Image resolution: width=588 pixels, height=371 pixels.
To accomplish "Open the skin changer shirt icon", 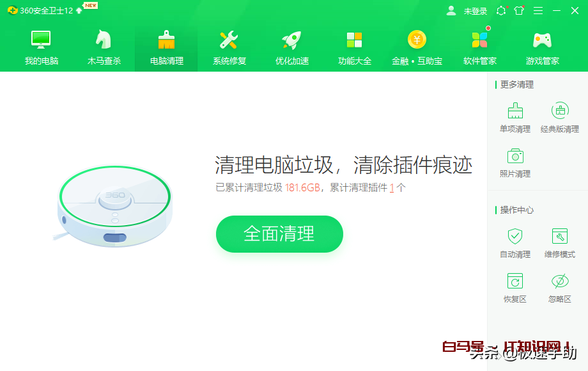I will click(519, 10).
